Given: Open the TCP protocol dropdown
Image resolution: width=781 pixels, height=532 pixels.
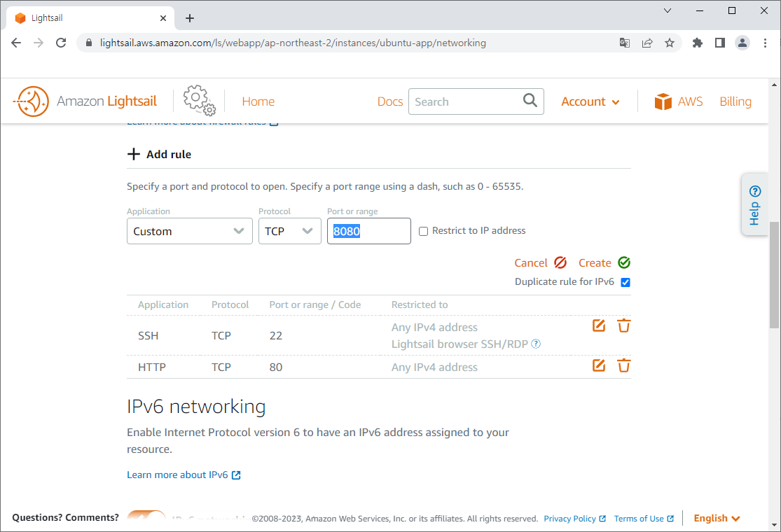Looking at the screenshot, I should pyautogui.click(x=289, y=230).
